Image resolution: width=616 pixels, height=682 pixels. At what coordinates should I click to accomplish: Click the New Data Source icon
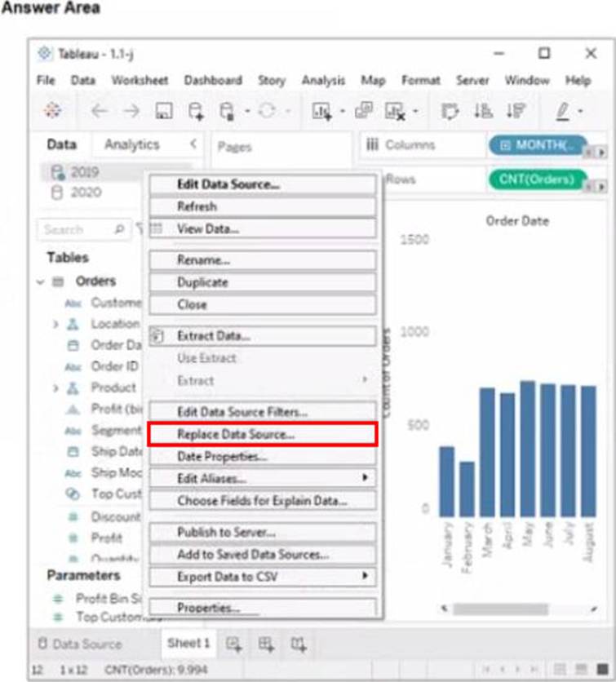click(x=196, y=111)
